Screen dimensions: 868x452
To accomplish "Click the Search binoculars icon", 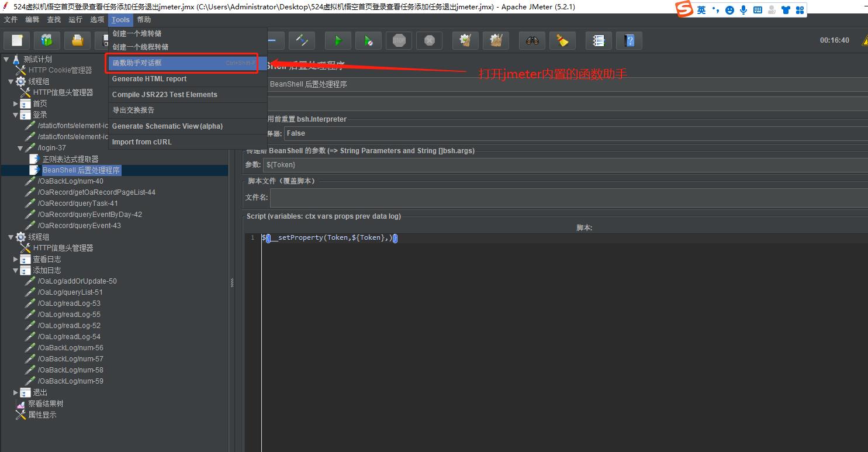I will pos(532,40).
